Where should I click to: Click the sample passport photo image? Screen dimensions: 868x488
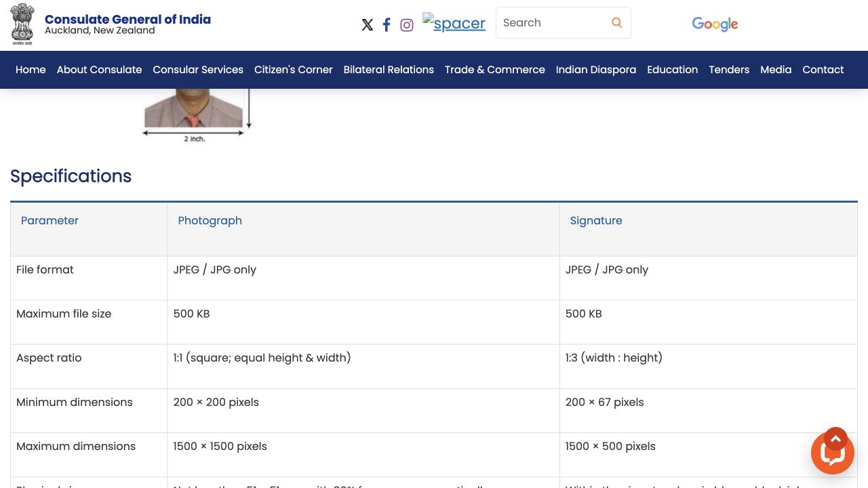point(197,115)
